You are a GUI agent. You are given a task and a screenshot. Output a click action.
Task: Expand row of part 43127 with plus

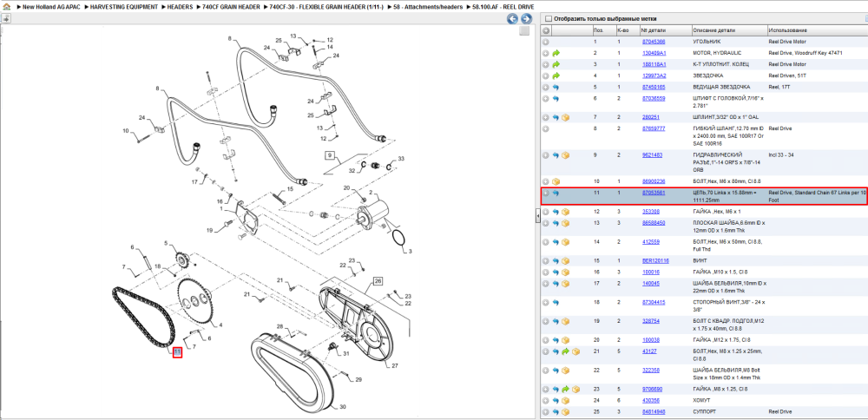[546, 351]
